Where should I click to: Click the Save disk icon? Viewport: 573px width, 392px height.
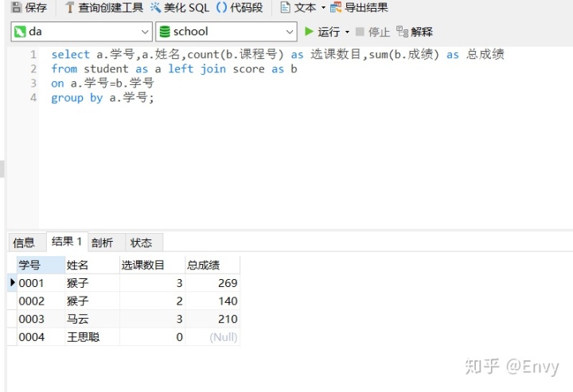pyautogui.click(x=17, y=7)
